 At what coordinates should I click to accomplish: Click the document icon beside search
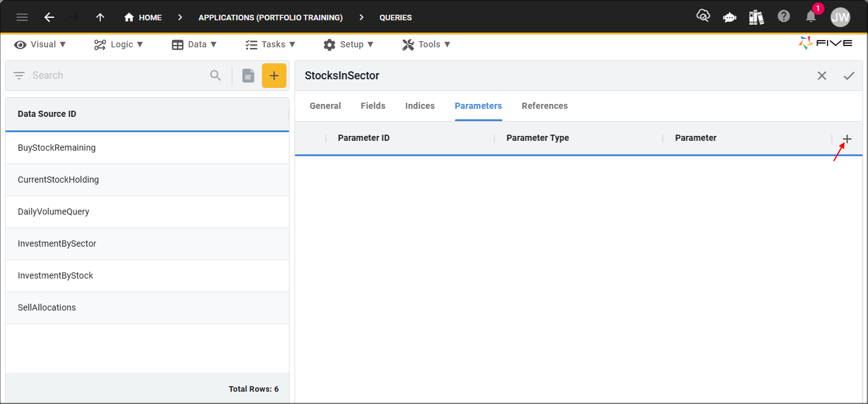[x=248, y=76]
